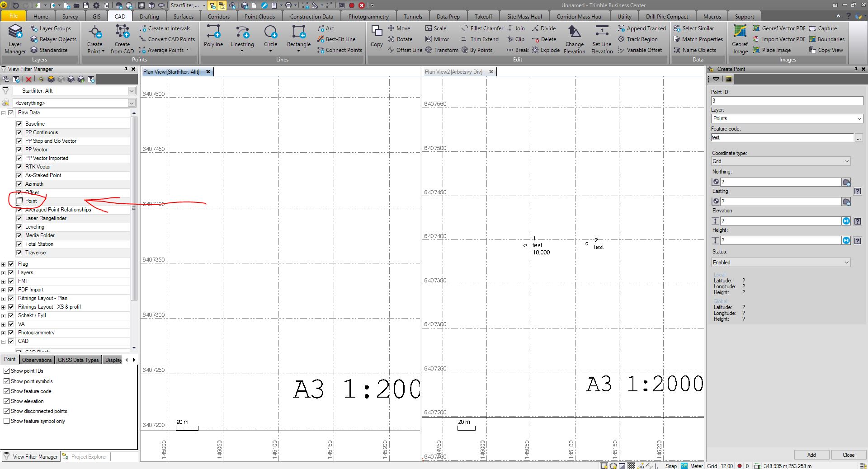Toggle Show elevation checkbox
Image resolution: width=868 pixels, height=469 pixels.
click(6, 401)
